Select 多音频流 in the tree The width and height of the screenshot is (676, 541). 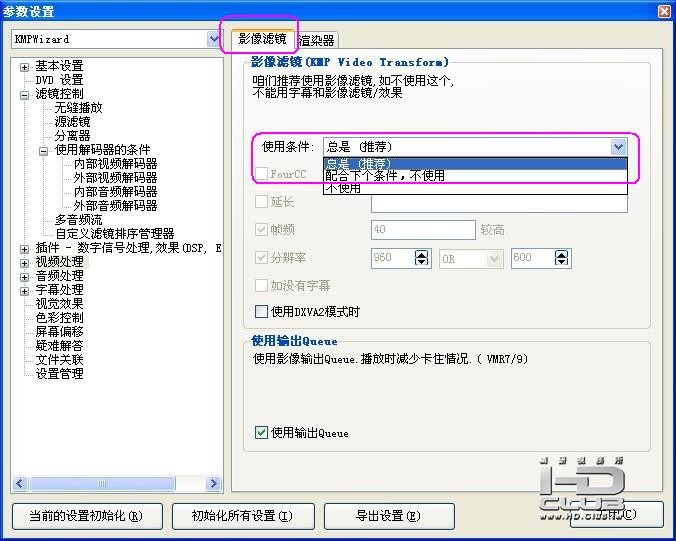[x=78, y=220]
